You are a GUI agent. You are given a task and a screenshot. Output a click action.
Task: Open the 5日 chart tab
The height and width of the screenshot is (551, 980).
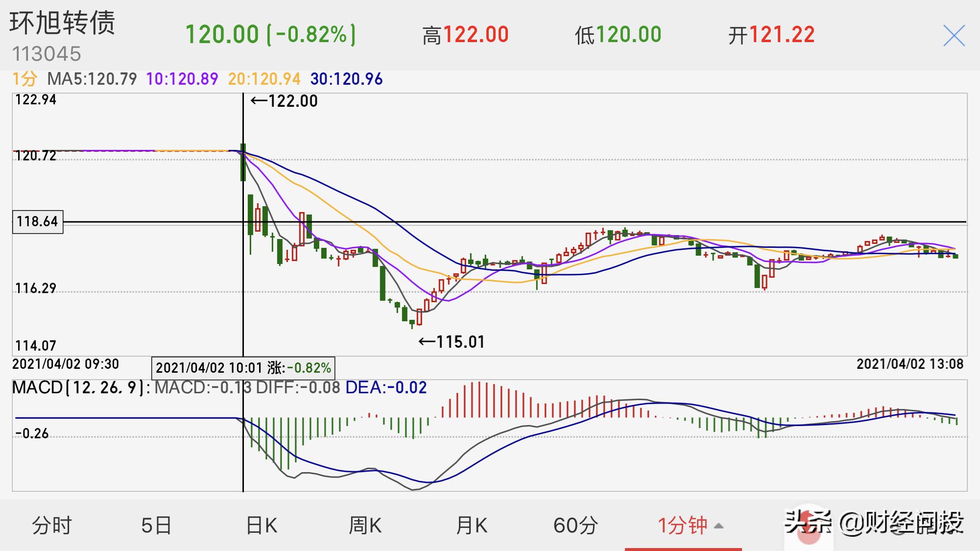(x=156, y=526)
